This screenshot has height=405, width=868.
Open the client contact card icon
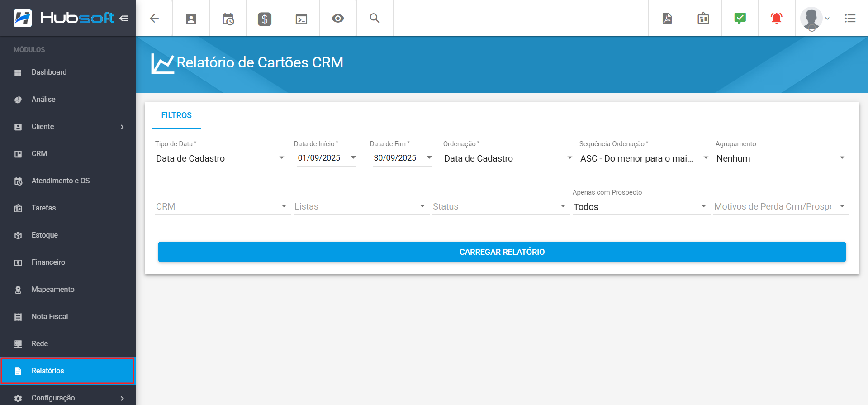click(191, 19)
